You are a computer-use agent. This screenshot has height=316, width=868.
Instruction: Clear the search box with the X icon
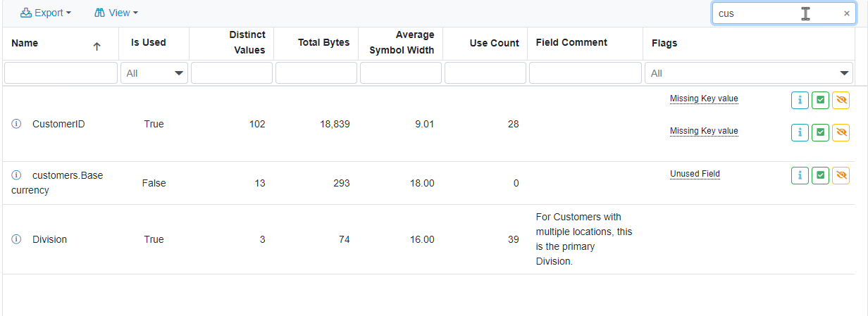coord(846,13)
